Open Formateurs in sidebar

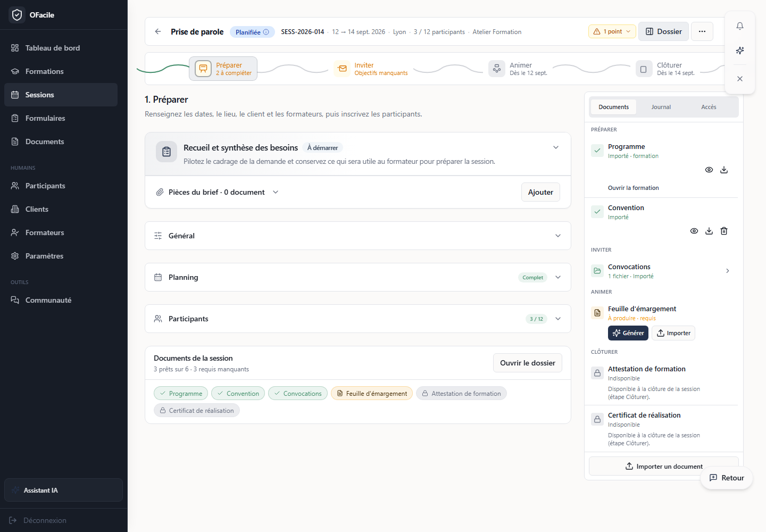click(61, 232)
